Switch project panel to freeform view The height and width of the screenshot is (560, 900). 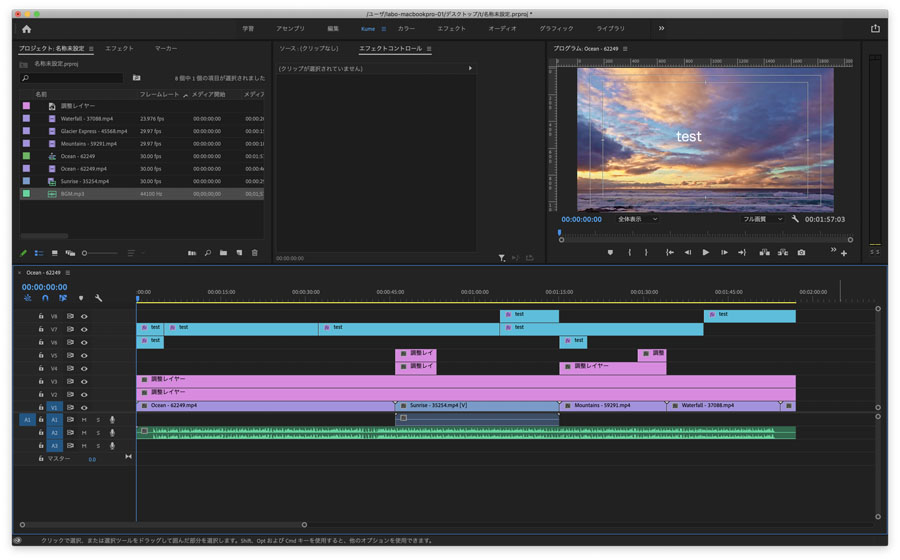[x=70, y=253]
